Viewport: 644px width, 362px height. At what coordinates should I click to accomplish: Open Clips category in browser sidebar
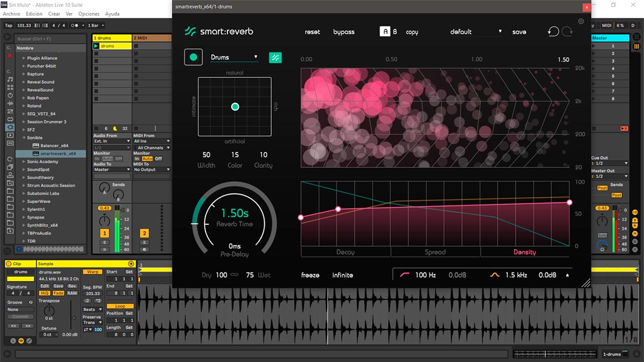coord(11,135)
